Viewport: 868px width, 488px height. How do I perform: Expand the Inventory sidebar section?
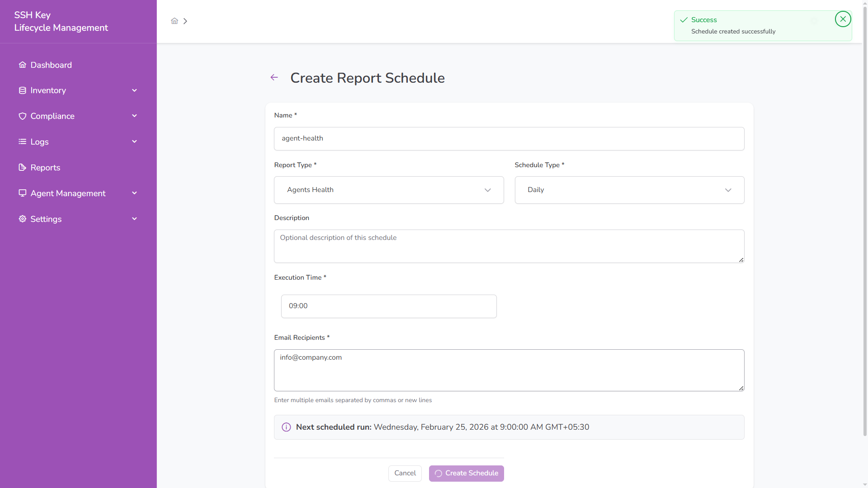[x=134, y=90]
